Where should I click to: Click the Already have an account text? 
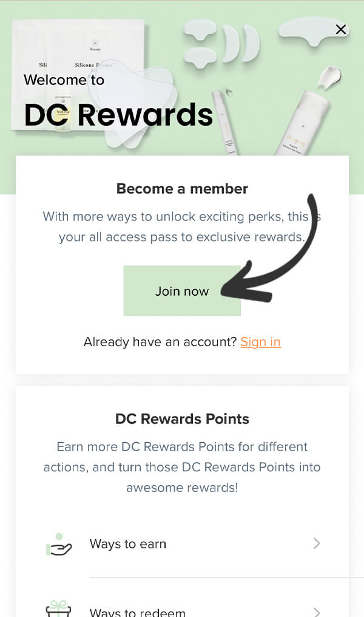160,342
